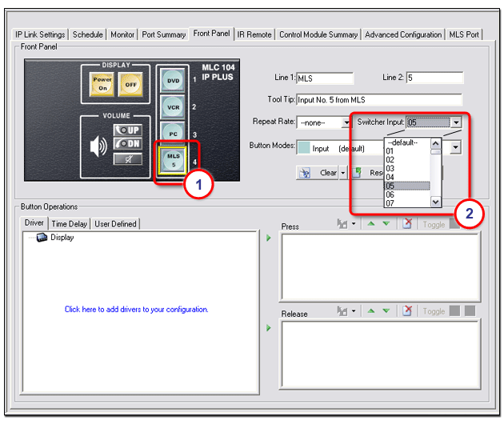Click Switcher Input list scroll down arrow
Screen dimensions: 504x421
[x=435, y=202]
